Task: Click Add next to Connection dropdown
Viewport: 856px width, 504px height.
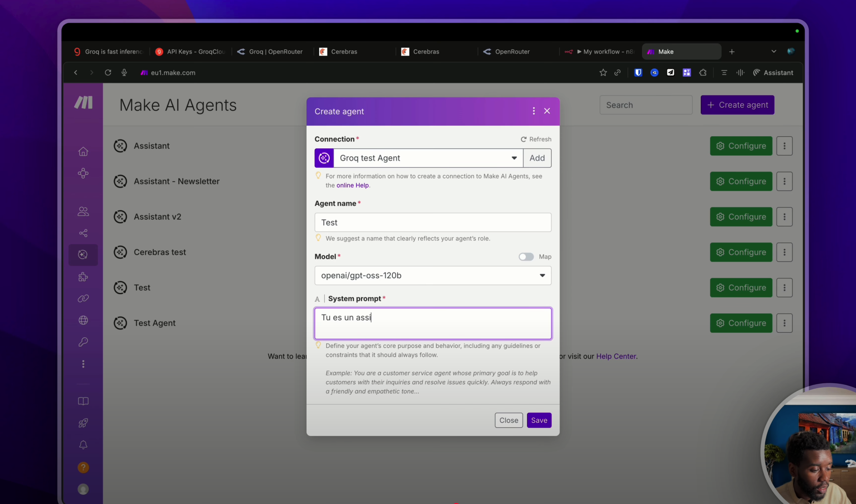Action: [x=537, y=158]
